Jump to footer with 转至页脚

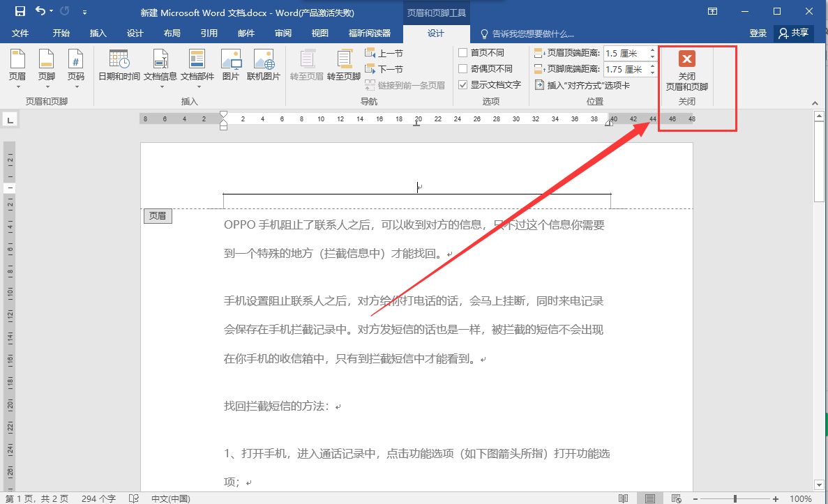[x=344, y=66]
